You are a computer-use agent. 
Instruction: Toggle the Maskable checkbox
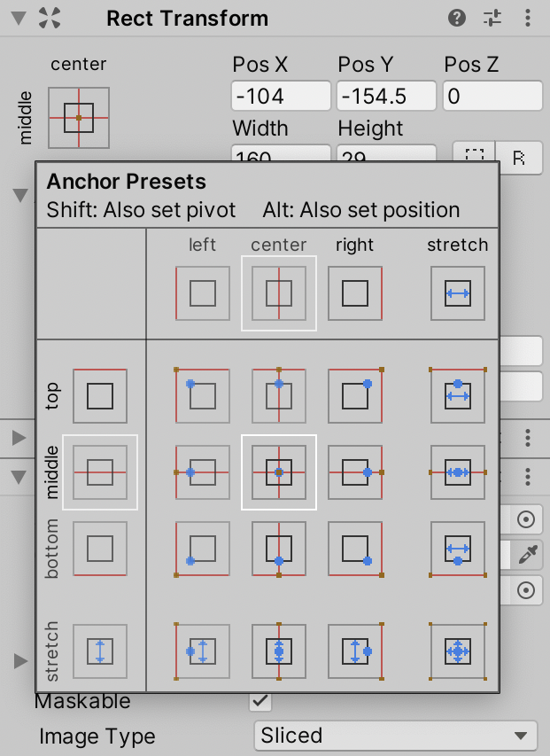[x=260, y=701]
